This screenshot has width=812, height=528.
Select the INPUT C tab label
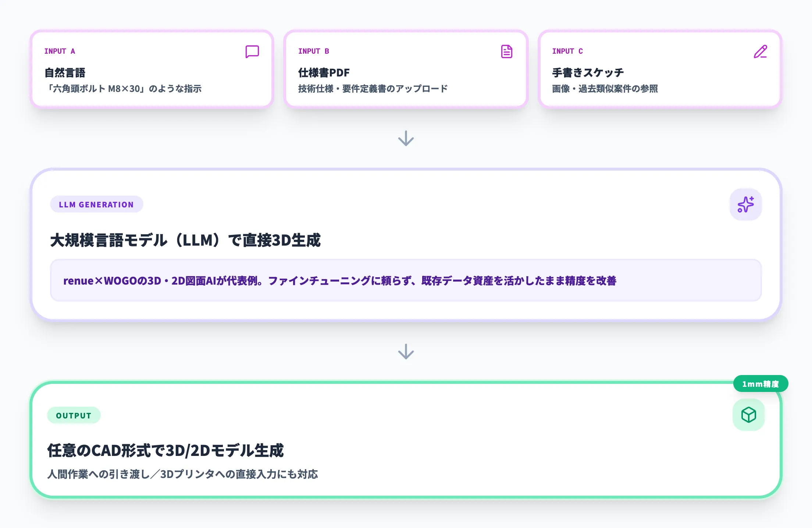[567, 51]
